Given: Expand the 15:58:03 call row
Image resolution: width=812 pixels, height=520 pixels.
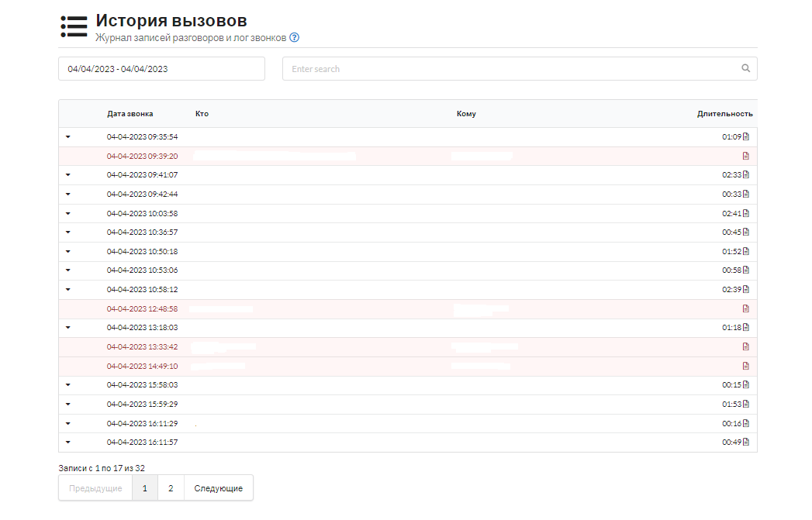Looking at the screenshot, I should 67,385.
